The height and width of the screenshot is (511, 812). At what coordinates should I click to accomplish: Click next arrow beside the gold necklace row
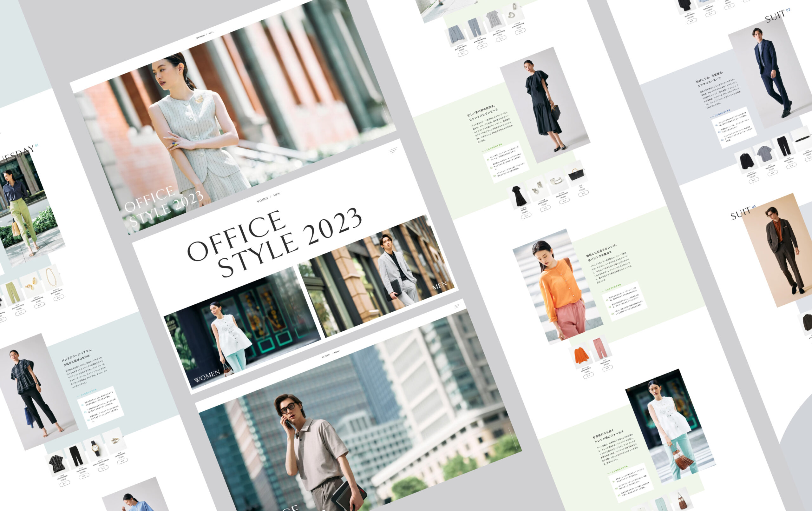coord(60,273)
